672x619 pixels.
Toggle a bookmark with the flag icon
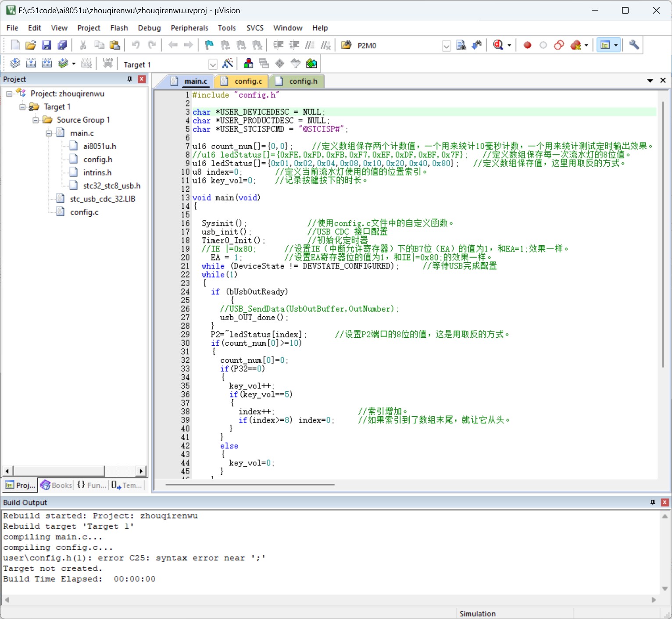tap(209, 45)
